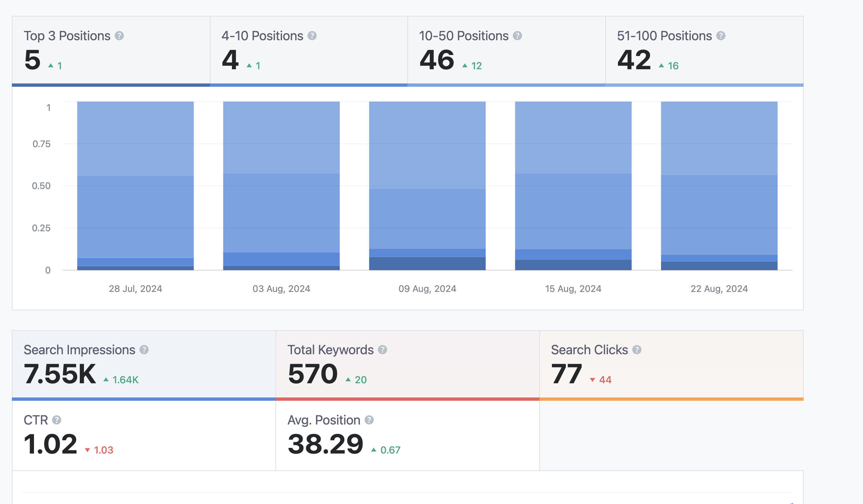Click the 1.64K impressions increase indicator
Screen dimensions: 863x504
121,380
